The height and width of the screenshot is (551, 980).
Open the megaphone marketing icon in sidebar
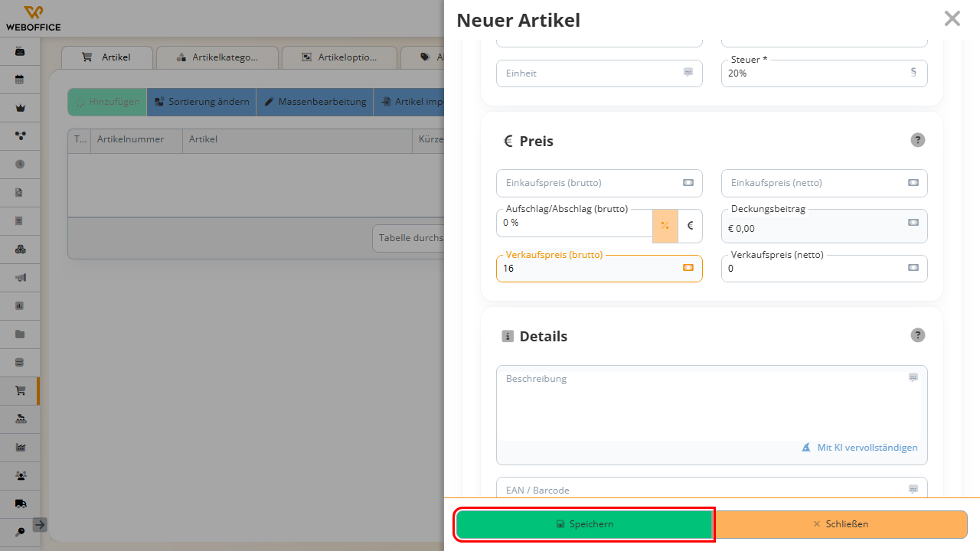tap(20, 277)
